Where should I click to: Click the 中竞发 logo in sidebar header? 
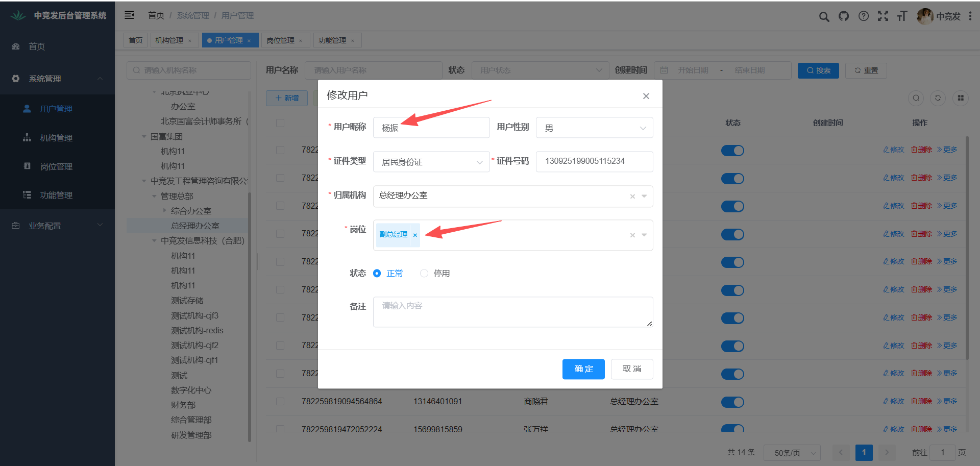point(18,16)
